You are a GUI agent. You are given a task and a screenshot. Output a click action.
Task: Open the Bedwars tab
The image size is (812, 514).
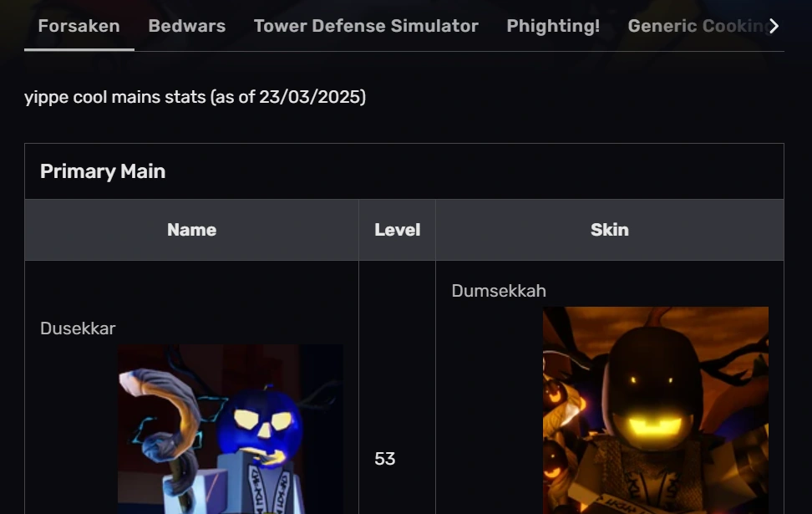click(x=187, y=26)
